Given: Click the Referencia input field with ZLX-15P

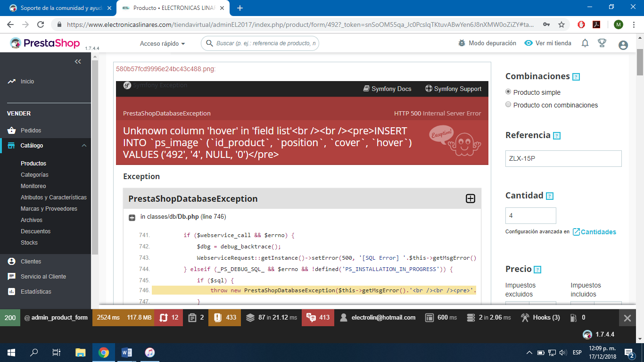Looking at the screenshot, I should (x=563, y=158).
